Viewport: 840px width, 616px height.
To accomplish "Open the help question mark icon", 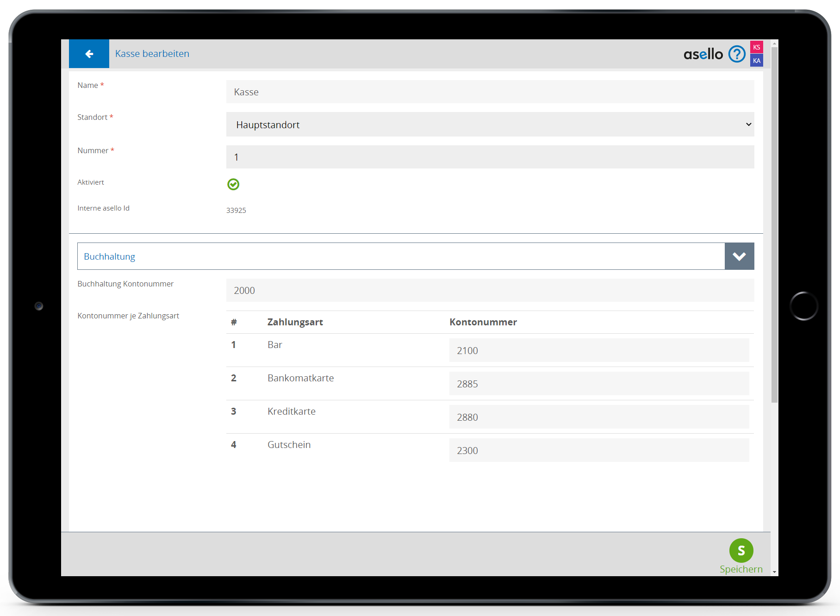I will pyautogui.click(x=736, y=54).
